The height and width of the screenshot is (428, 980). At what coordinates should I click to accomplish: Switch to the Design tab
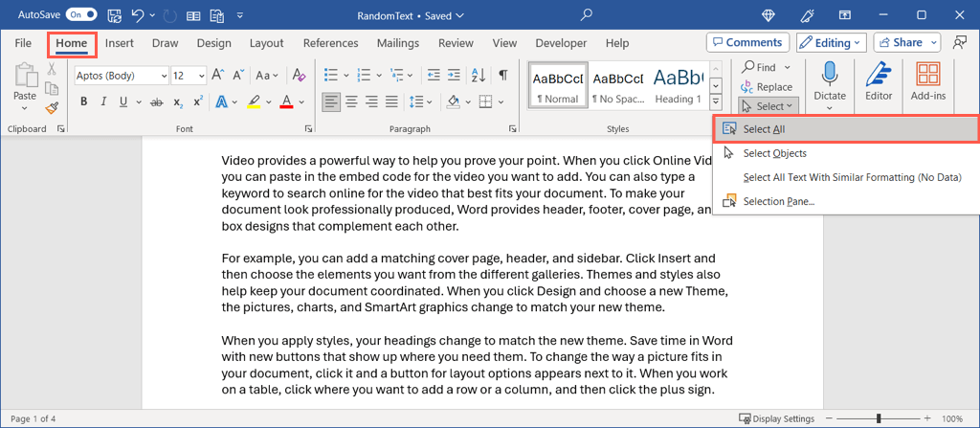213,43
